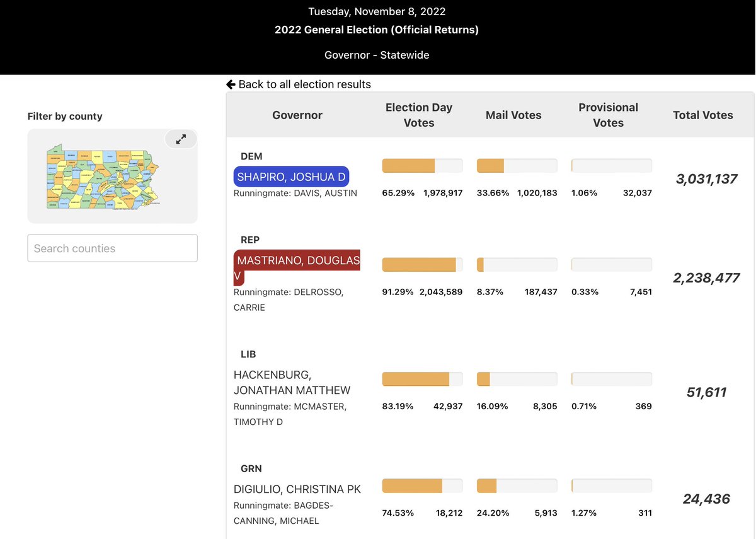
Task: Click Hackenburg's Election Day votes progress bar
Action: 422,379
